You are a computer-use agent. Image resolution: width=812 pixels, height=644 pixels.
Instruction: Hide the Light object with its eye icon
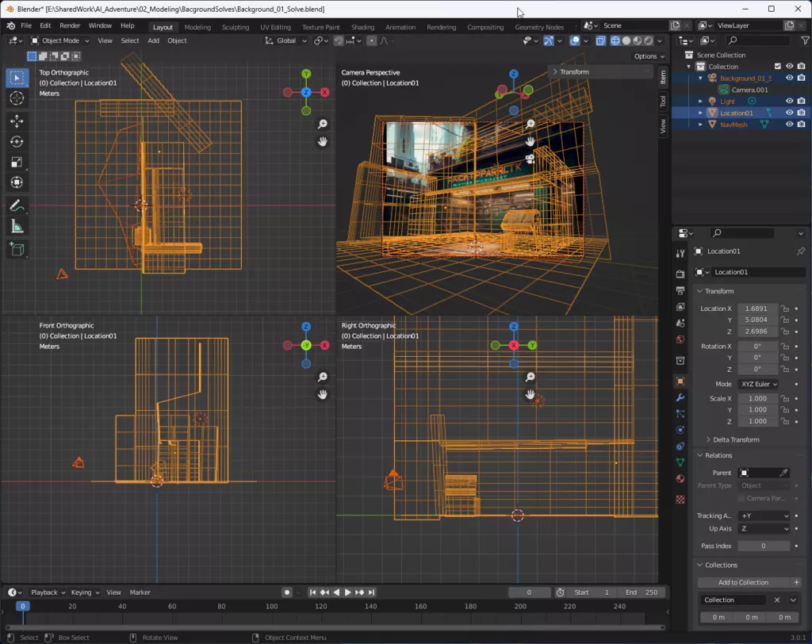click(789, 102)
